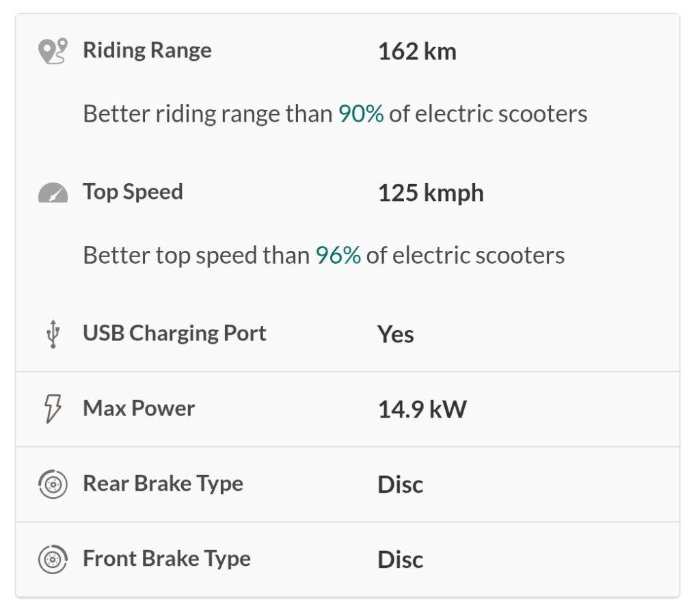This screenshot has width=700, height=611.
Task: Click the Front Brake Disc value
Action: [x=401, y=560]
